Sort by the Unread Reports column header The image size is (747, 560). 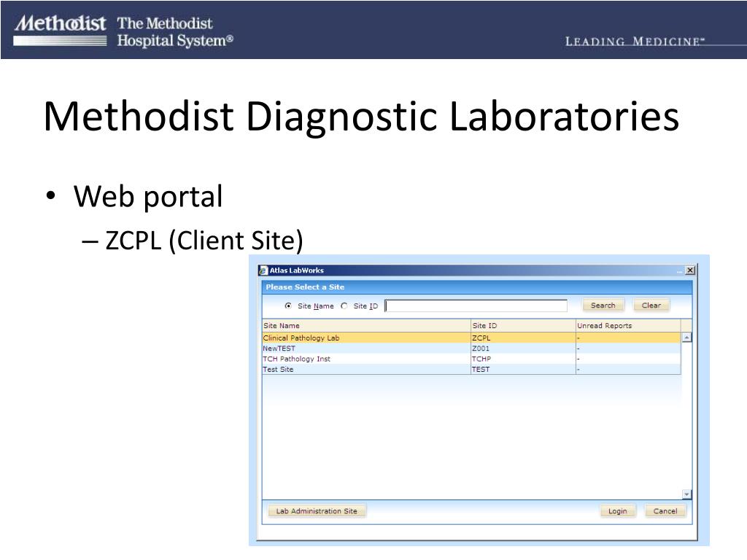click(628, 326)
